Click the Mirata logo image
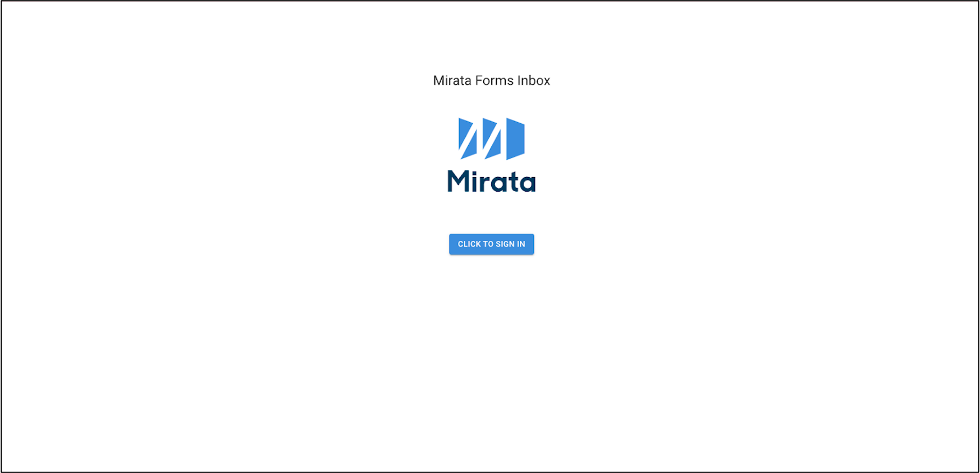This screenshot has width=980, height=473. [x=491, y=155]
